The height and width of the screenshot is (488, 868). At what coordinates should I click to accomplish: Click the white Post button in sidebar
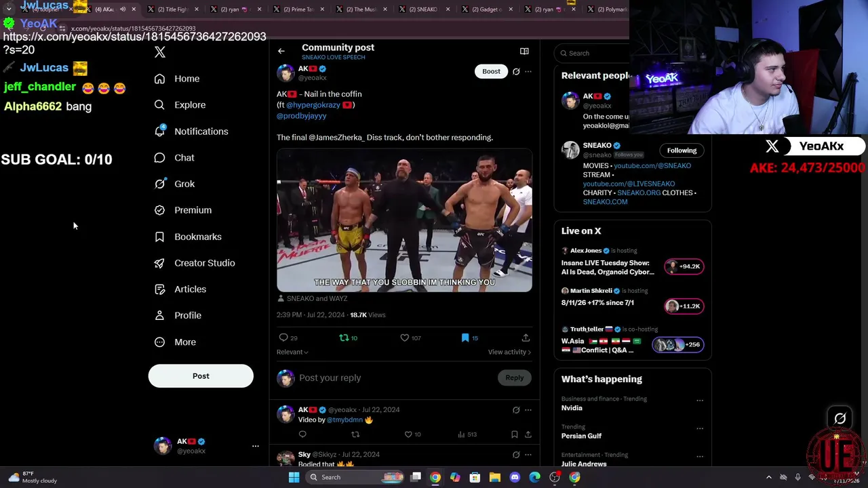tap(201, 376)
